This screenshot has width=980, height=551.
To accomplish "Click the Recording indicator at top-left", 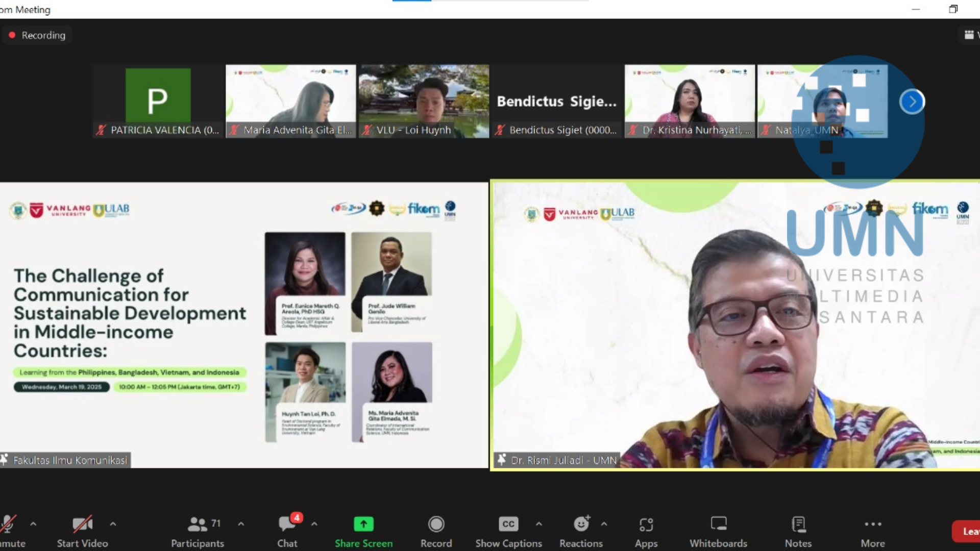I will (37, 35).
